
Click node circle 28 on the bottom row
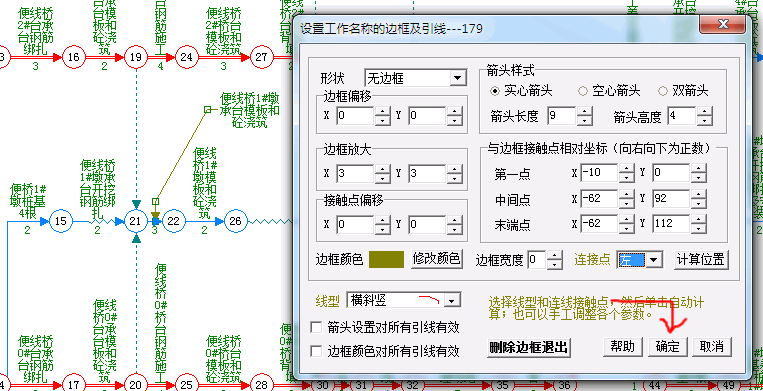click(x=261, y=385)
